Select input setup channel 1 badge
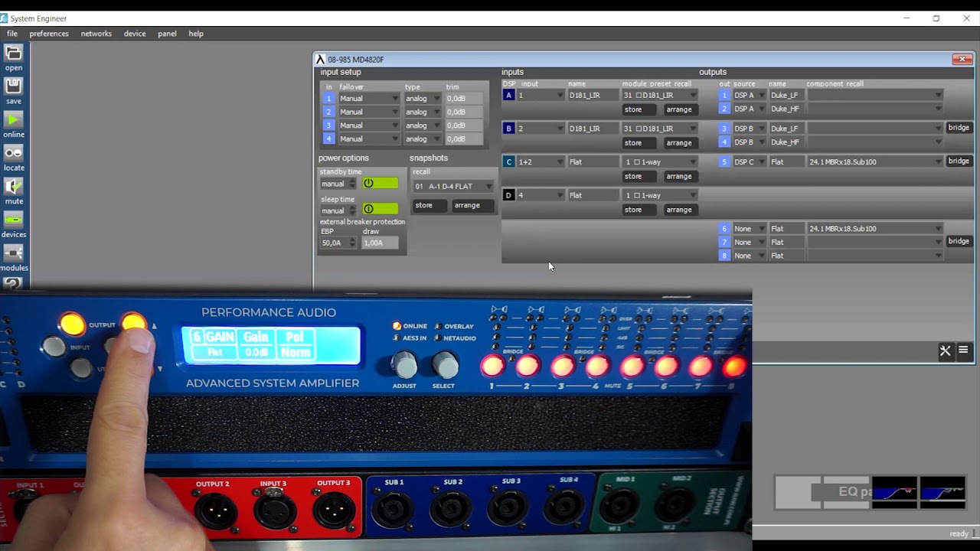 click(328, 99)
